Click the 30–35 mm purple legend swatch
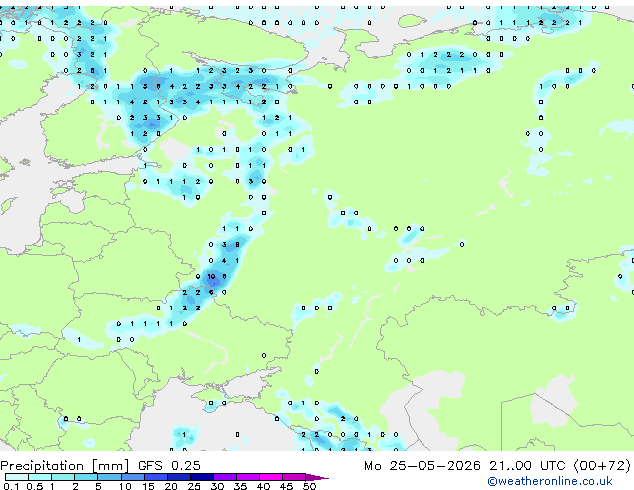This screenshot has width=634, height=490. click(224, 477)
